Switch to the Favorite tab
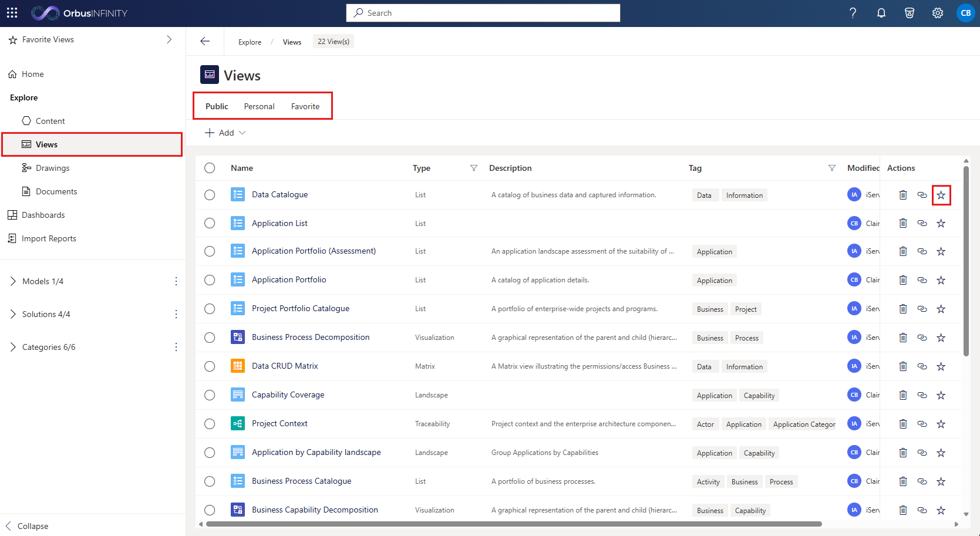980x536 pixels. tap(305, 106)
